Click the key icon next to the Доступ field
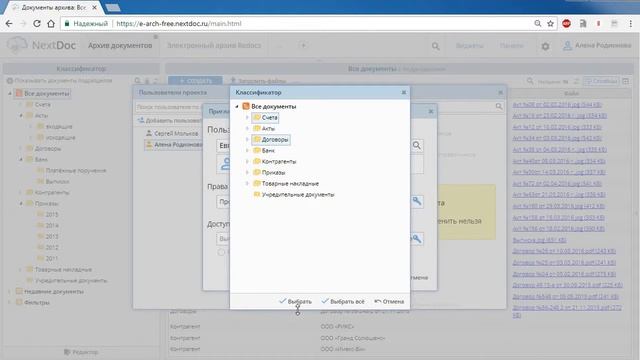This screenshot has height=360, width=640. pyautogui.click(x=417, y=238)
